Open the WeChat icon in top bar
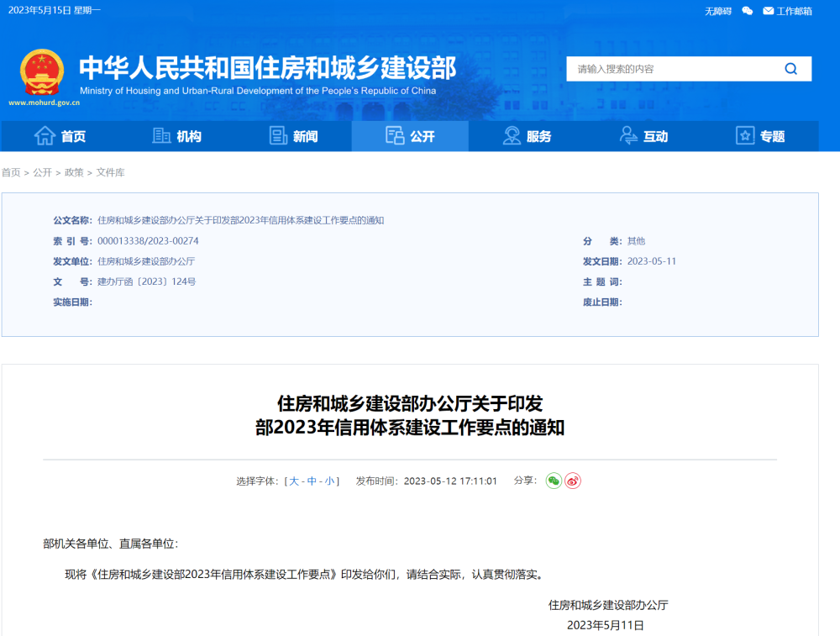The height and width of the screenshot is (636, 840). 747,11
